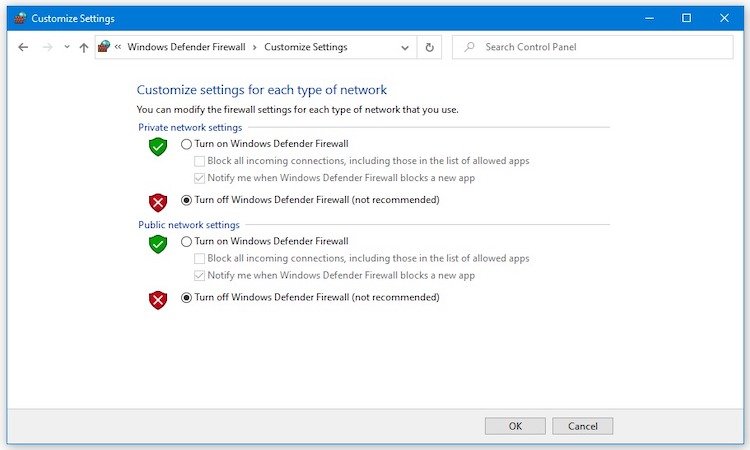750x450 pixels.
Task: Click the forward navigation arrow
Action: (x=48, y=47)
